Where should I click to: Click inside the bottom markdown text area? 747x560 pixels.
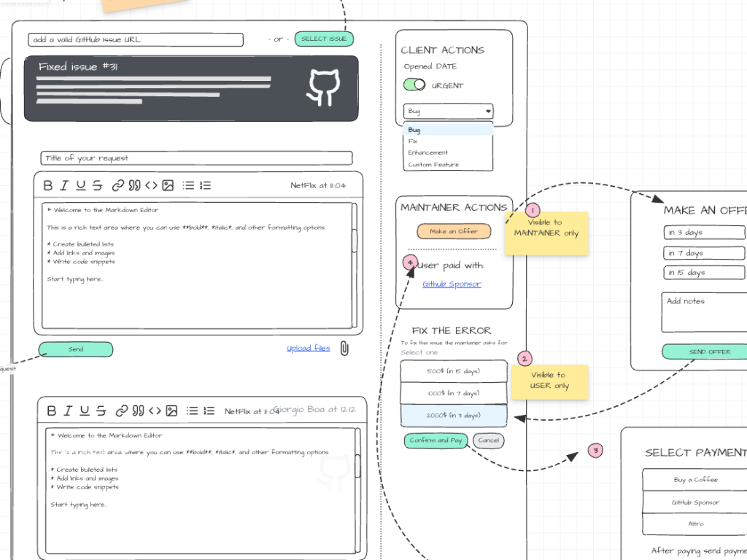(x=201, y=491)
